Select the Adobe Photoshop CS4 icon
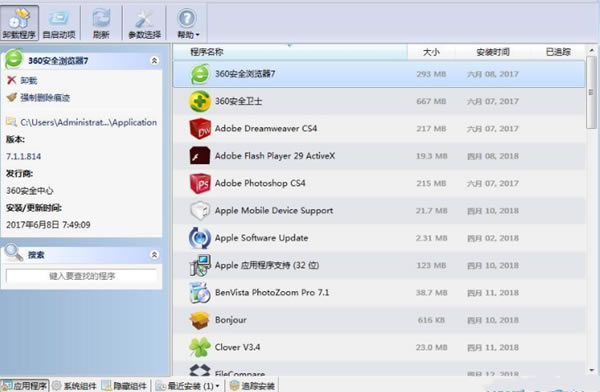 pos(200,183)
